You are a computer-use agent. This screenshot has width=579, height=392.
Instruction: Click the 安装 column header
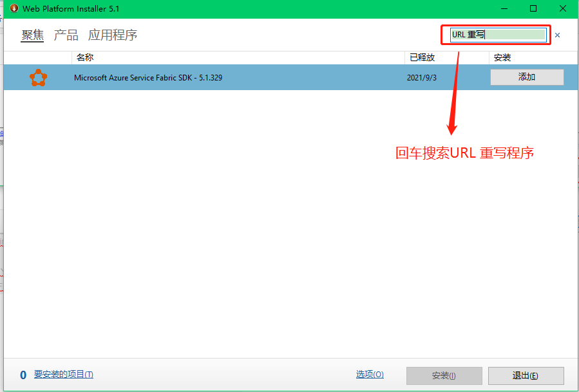pyautogui.click(x=500, y=57)
